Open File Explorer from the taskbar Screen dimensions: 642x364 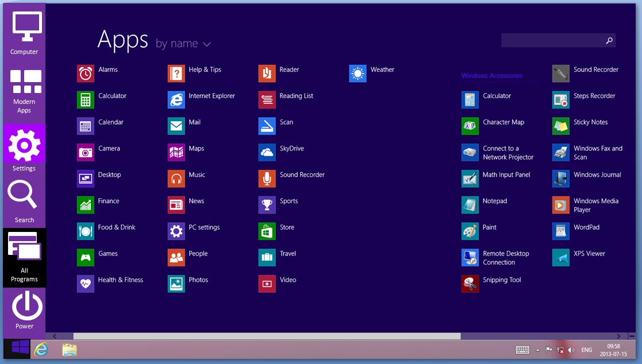point(69,350)
